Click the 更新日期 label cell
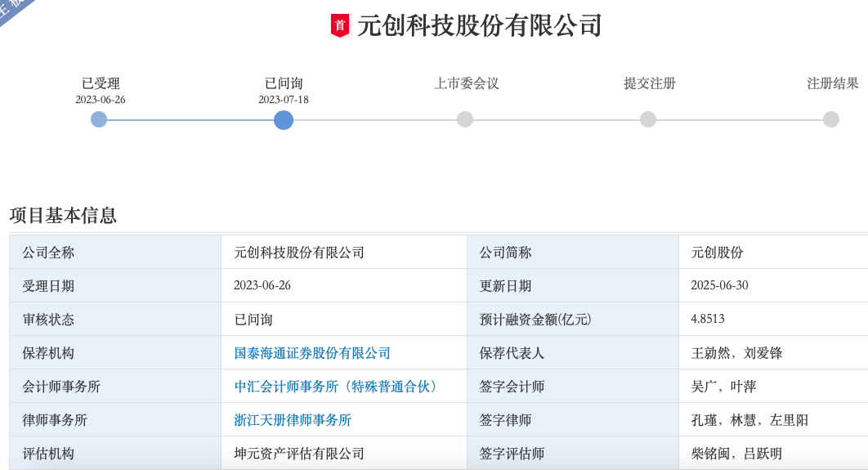 (573, 285)
